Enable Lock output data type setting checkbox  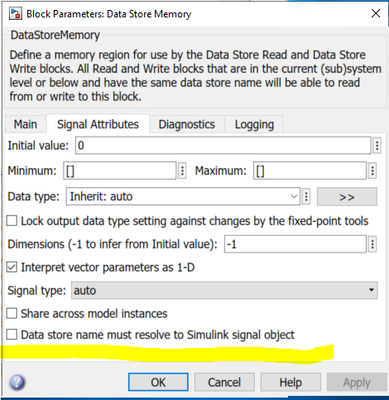[12, 221]
